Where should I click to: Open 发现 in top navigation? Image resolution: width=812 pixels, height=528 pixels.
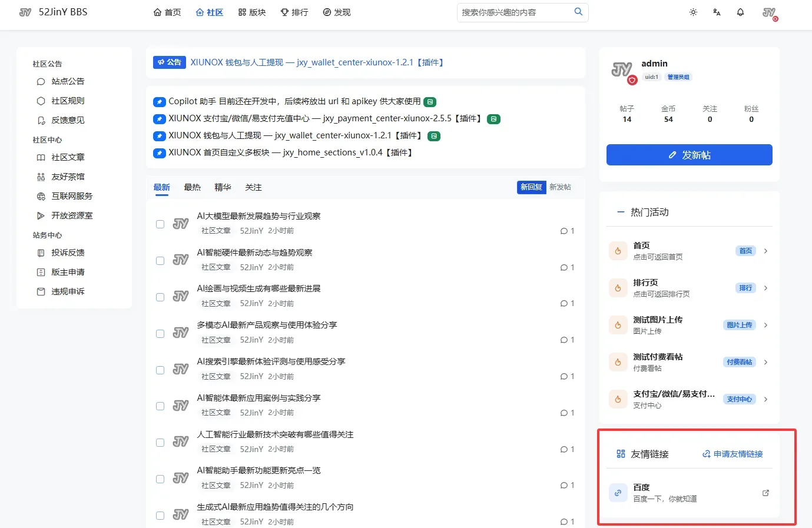[337, 12]
